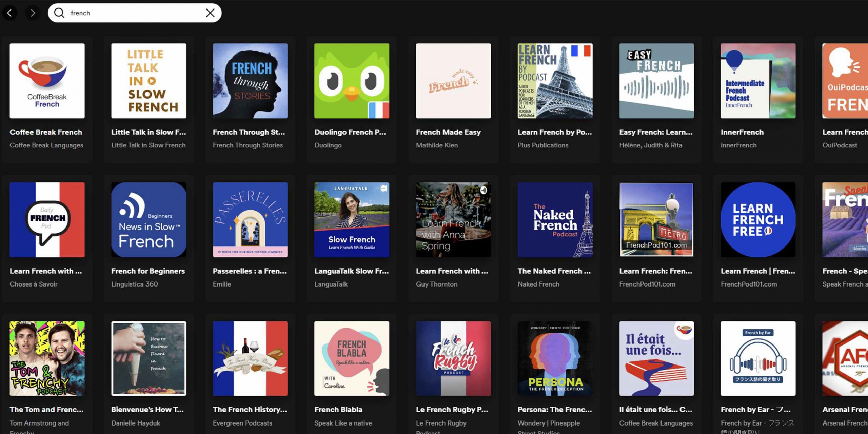Open French by Ear headphones cover
This screenshot has height=434, width=868.
pyautogui.click(x=758, y=358)
